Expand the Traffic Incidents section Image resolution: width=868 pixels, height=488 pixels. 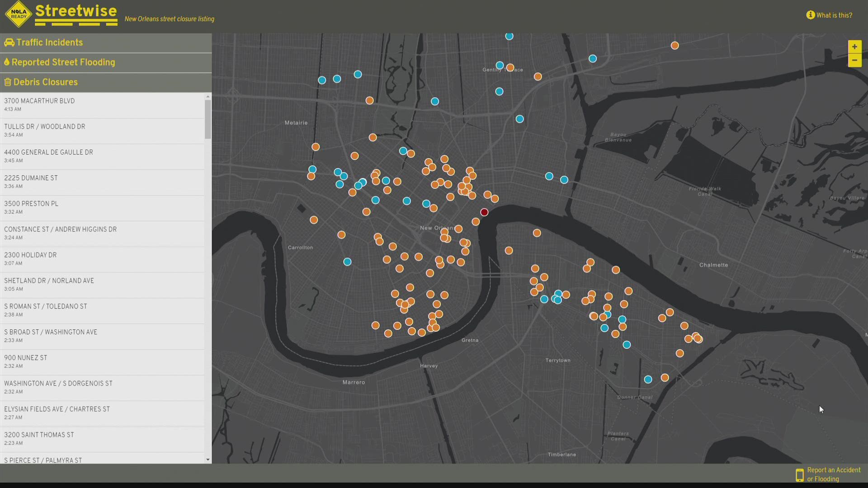[106, 42]
